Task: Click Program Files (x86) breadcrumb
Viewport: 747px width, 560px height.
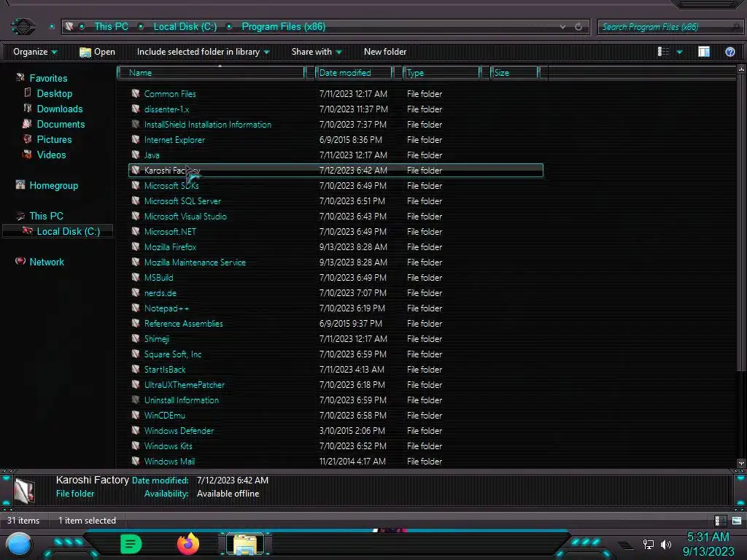Action: pos(284,27)
